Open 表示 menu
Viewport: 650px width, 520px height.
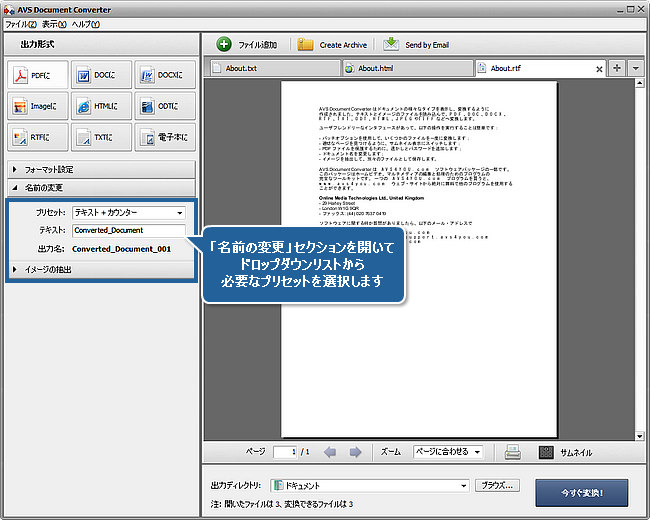point(54,24)
